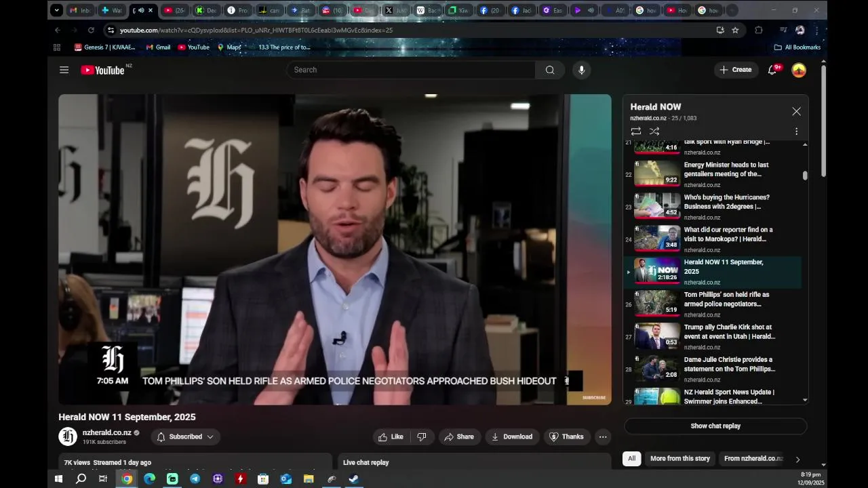Open site information icon in address bar
The image size is (868, 488).
(111, 30)
